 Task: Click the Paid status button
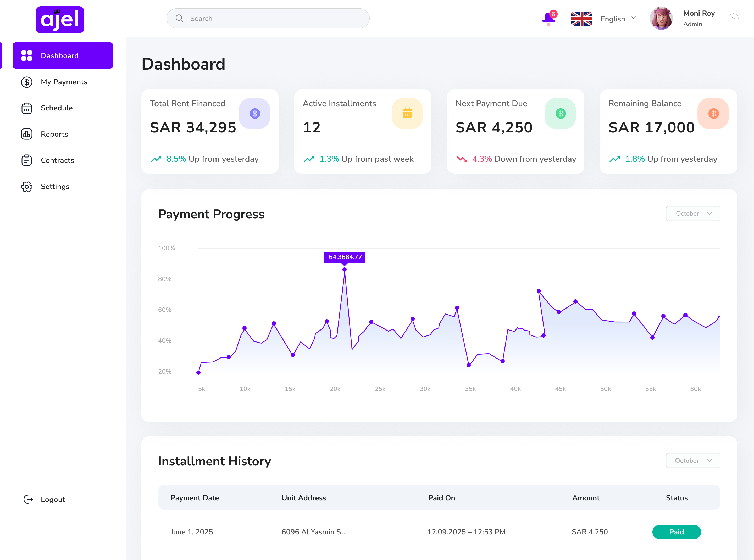click(x=676, y=532)
